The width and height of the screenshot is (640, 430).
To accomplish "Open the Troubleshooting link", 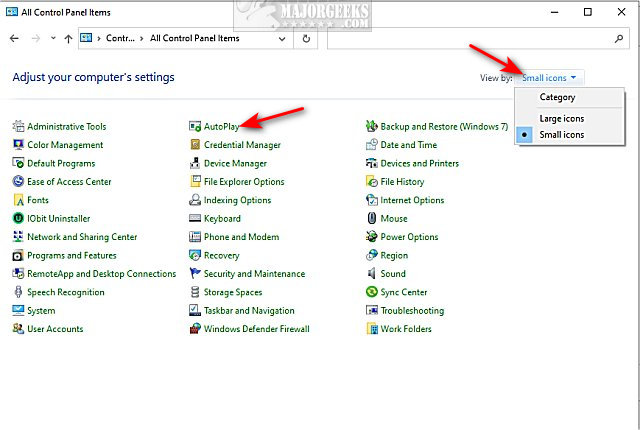I will 412,310.
